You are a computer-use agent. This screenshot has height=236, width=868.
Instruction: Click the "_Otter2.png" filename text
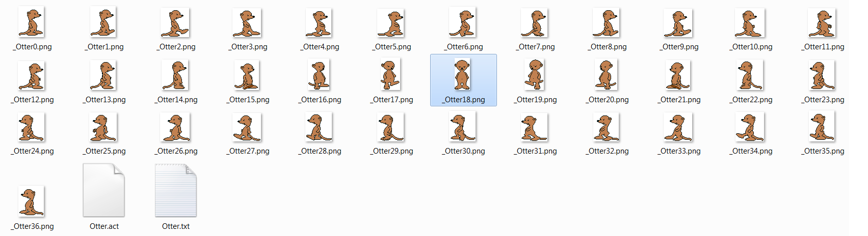[176, 47]
